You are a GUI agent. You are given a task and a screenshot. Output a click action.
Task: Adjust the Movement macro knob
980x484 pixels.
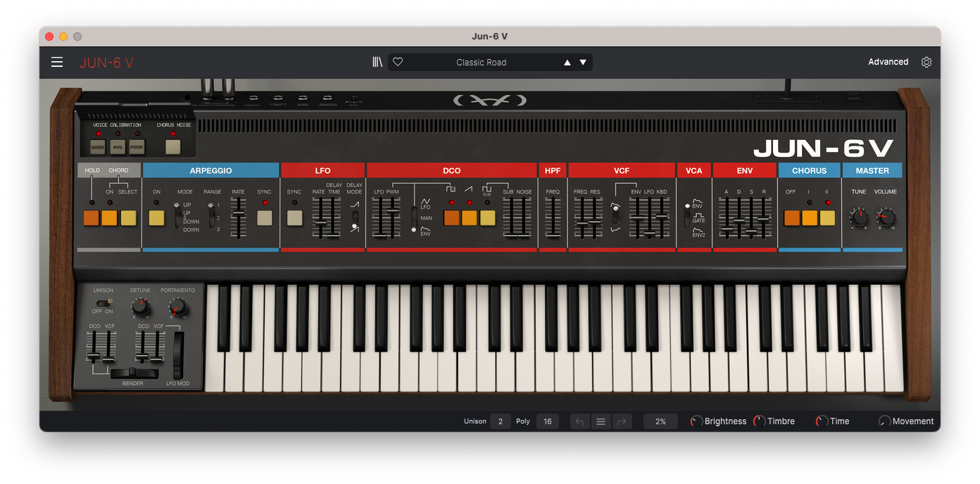pos(884,421)
